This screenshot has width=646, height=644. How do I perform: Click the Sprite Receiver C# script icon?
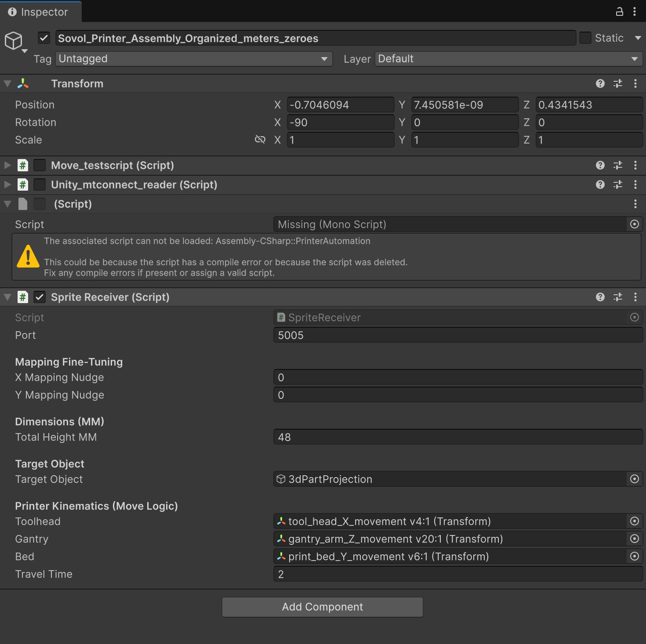point(23,297)
